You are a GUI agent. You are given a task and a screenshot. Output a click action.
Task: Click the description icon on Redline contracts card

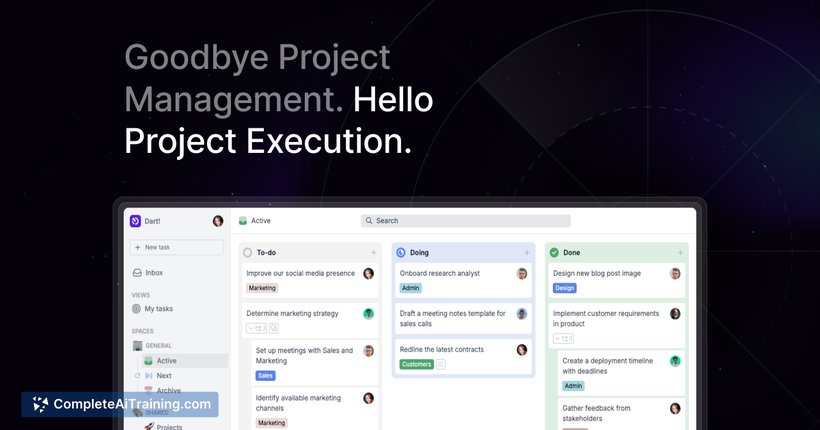[x=441, y=364]
